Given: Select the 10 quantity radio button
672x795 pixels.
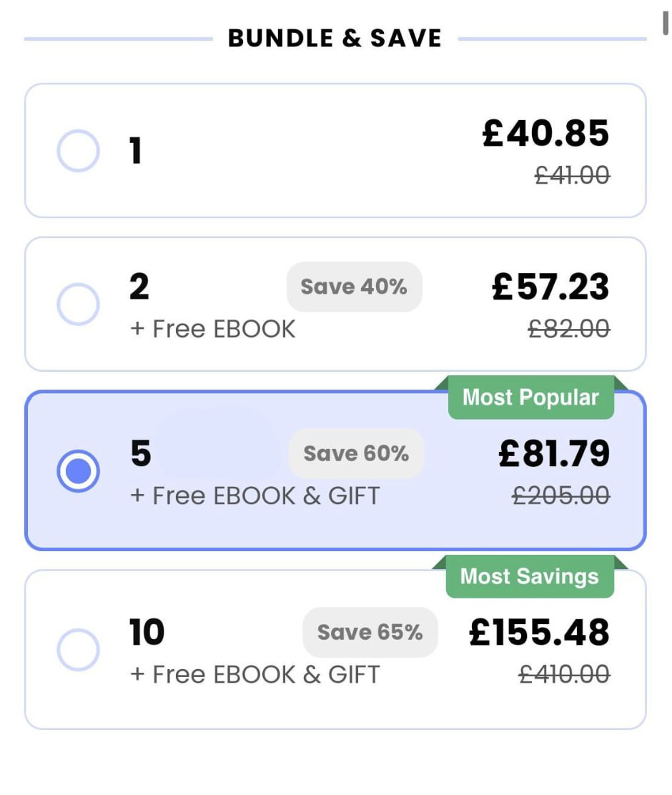Looking at the screenshot, I should (77, 650).
